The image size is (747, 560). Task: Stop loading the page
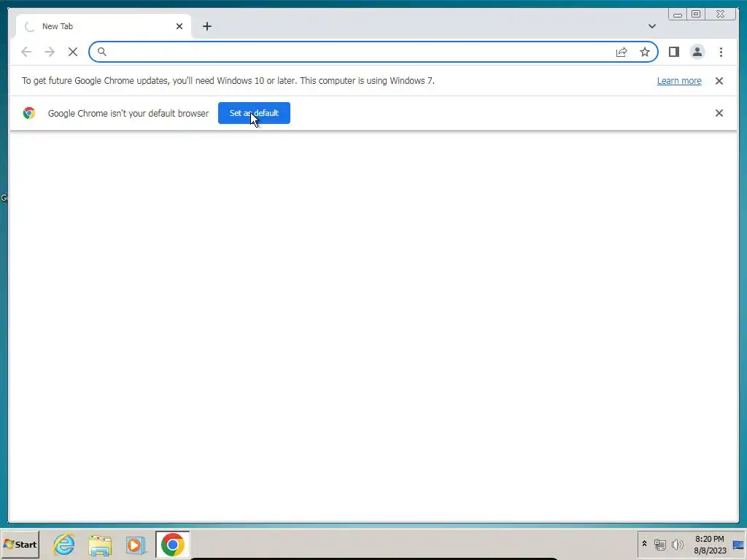[x=73, y=52]
